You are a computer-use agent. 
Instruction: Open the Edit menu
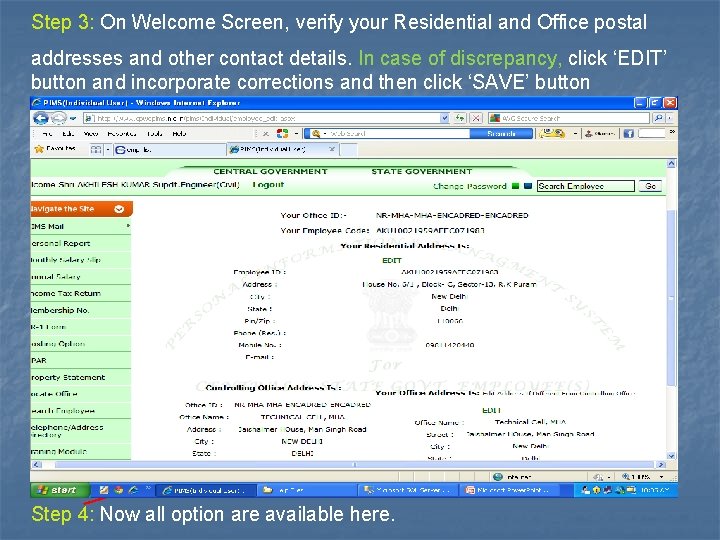[68, 134]
